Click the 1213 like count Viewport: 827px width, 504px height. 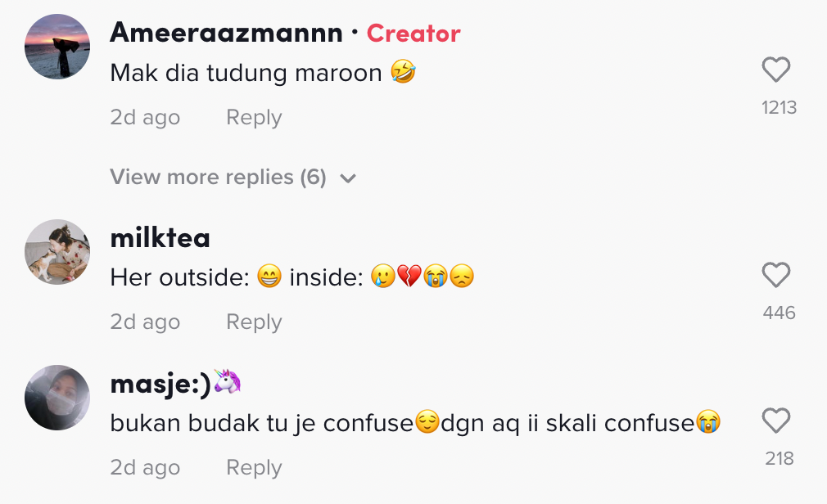click(779, 108)
